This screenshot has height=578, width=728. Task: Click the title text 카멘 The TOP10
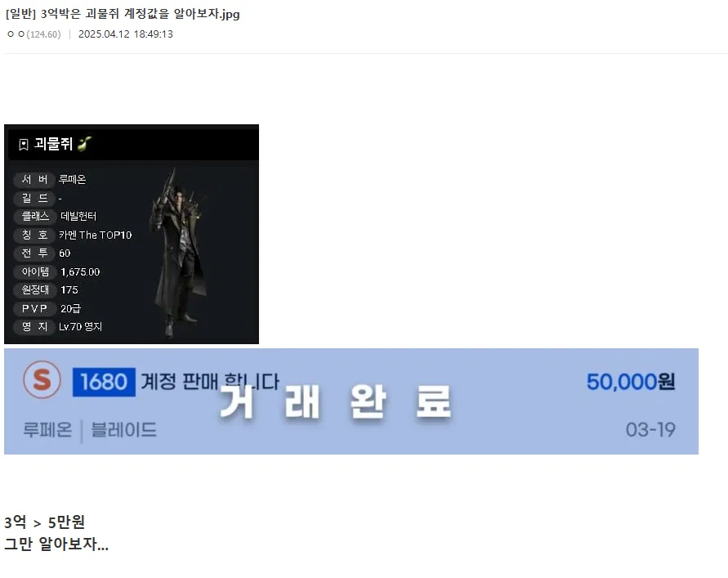[x=95, y=235]
